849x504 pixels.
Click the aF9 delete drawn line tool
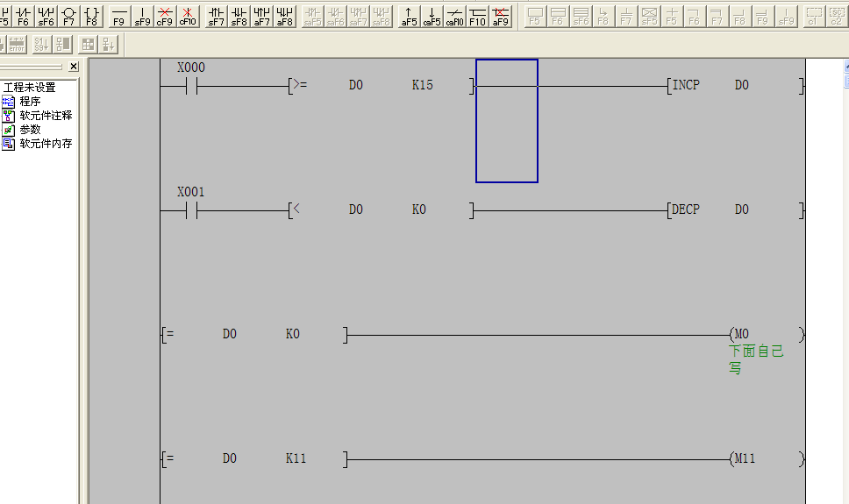click(x=500, y=15)
